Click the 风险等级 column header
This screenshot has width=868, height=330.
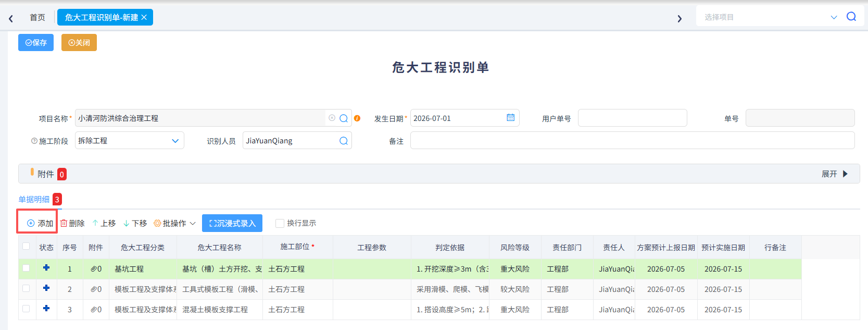coord(515,248)
